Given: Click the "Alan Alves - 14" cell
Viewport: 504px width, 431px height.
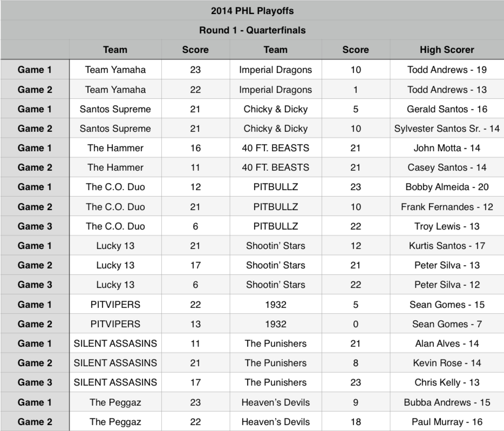Looking at the screenshot, I should point(447,343).
